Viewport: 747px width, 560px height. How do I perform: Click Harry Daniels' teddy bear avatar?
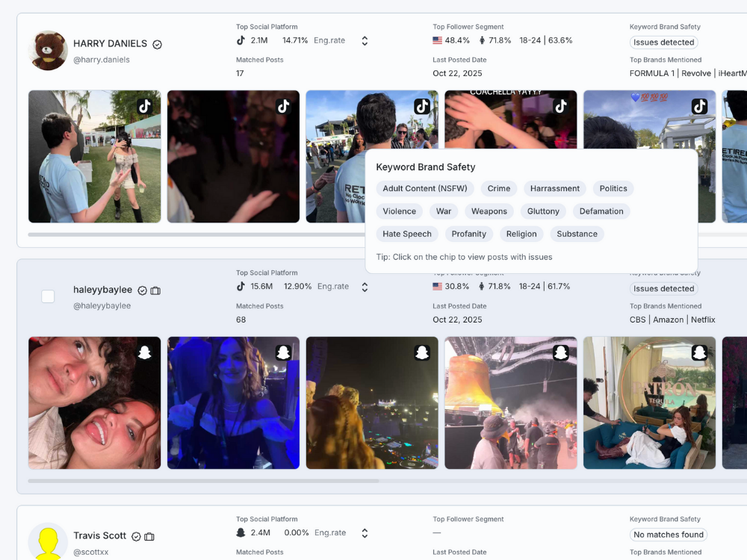click(x=48, y=51)
